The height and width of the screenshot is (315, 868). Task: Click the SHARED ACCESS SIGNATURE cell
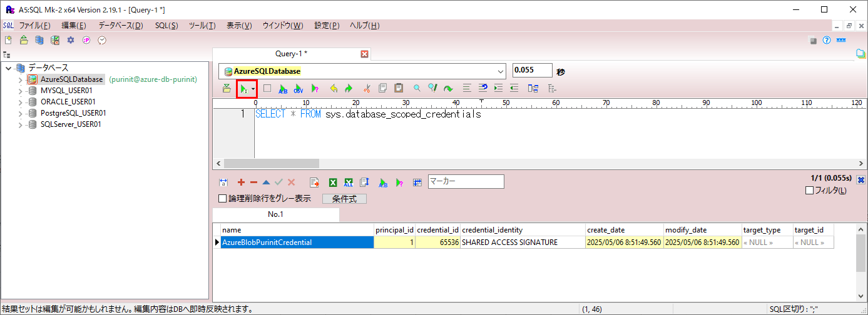pos(523,242)
